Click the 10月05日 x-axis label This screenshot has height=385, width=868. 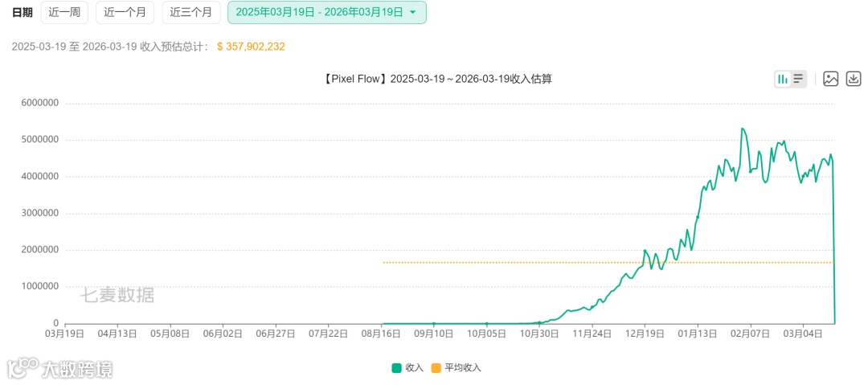pyautogui.click(x=486, y=334)
